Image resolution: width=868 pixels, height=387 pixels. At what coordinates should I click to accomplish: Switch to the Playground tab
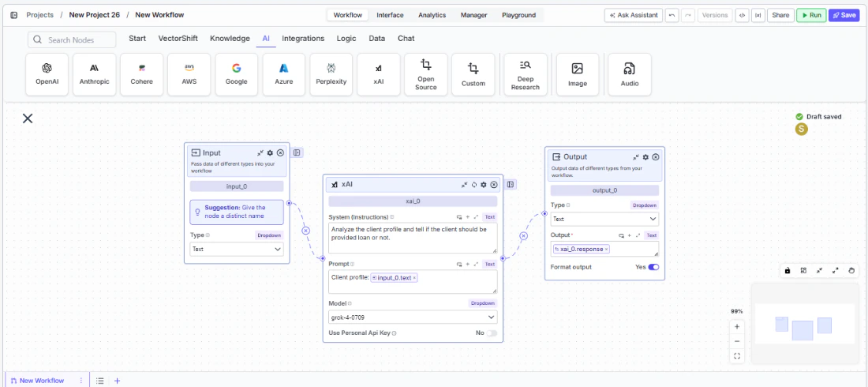pyautogui.click(x=518, y=15)
